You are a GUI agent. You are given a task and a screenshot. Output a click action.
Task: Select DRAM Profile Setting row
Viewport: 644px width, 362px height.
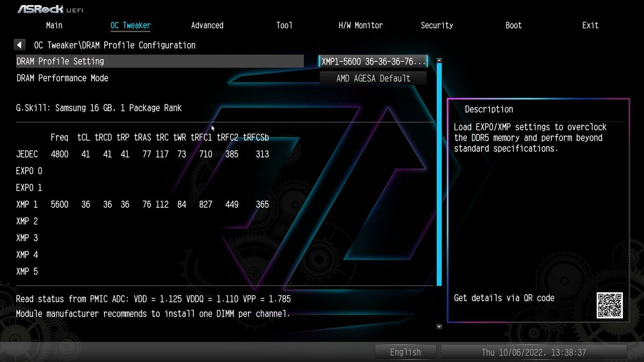point(160,61)
